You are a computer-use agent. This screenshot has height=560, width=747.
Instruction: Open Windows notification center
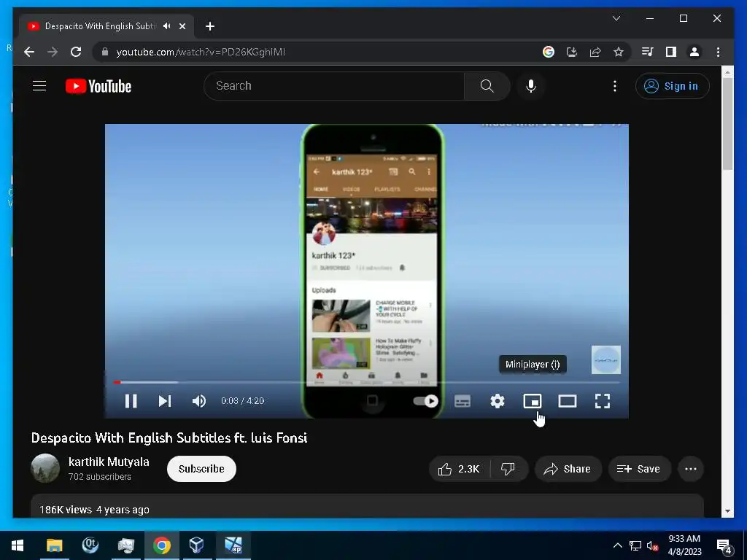coord(724,546)
